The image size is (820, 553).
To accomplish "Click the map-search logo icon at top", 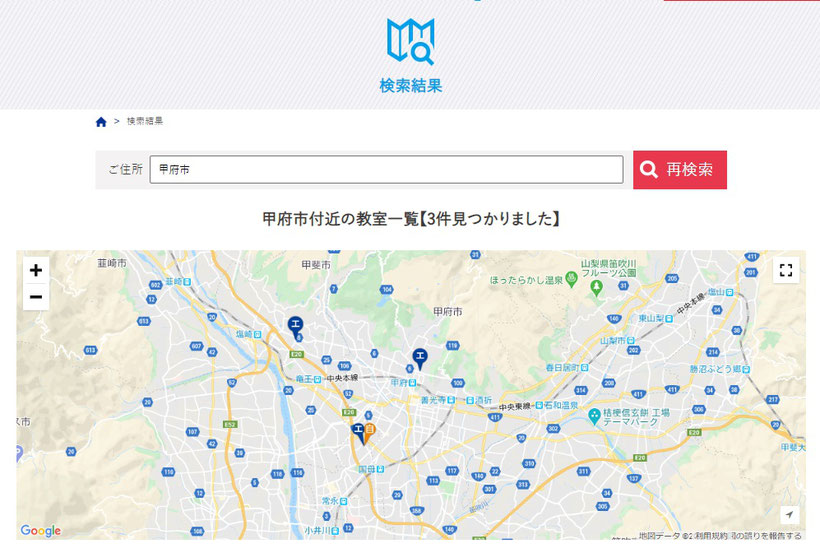I will point(411,42).
